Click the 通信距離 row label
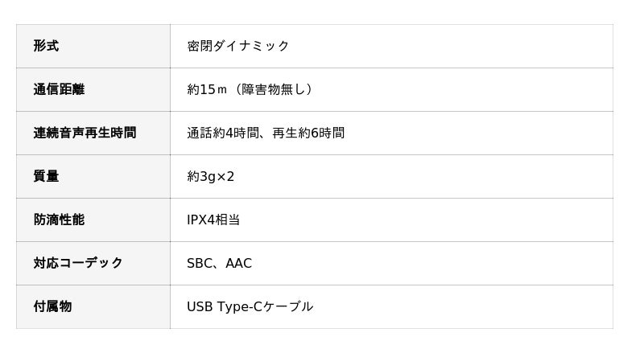Viewport: 644px width, 353px height. (x=59, y=89)
